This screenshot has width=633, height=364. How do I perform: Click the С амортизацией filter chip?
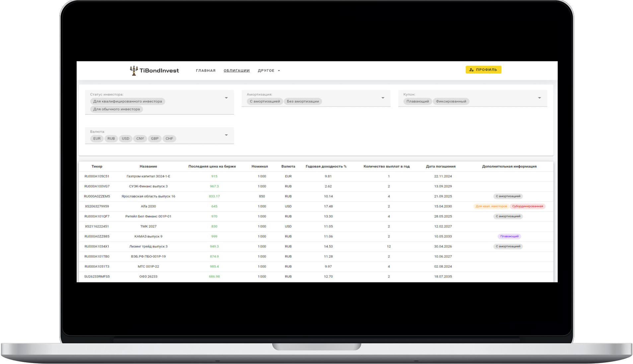click(x=265, y=102)
